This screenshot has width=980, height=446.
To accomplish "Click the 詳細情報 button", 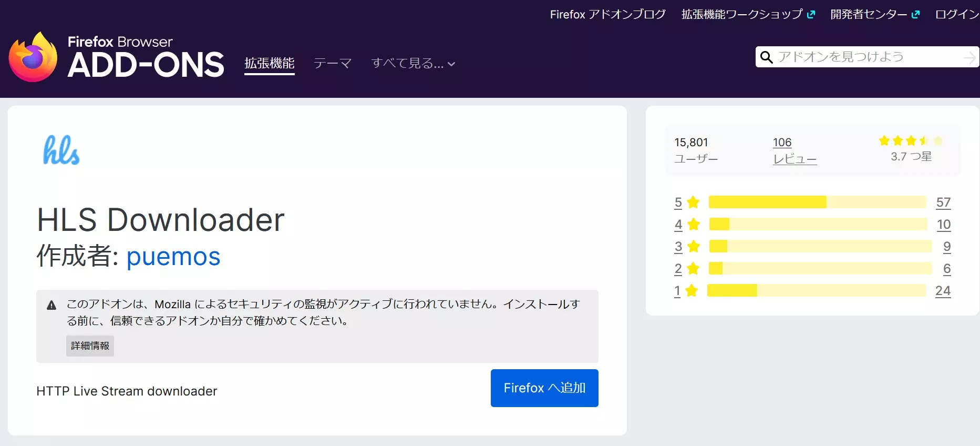I will coord(90,346).
